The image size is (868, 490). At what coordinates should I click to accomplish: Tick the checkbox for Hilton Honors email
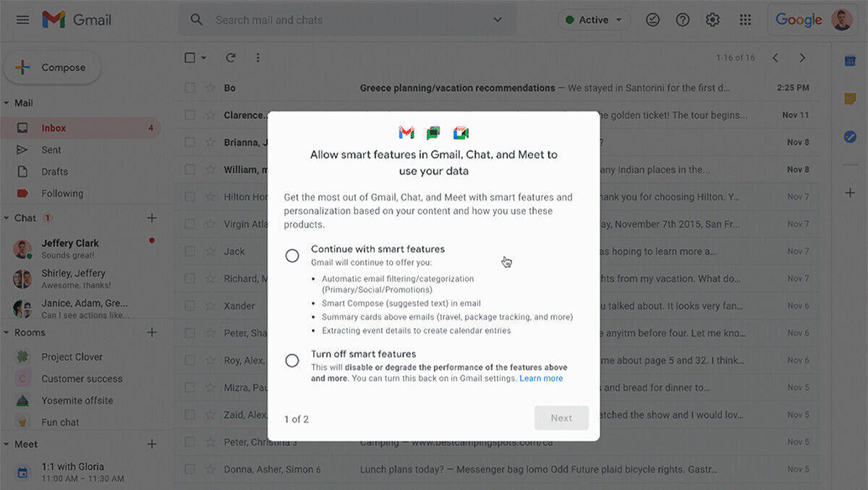coord(190,197)
